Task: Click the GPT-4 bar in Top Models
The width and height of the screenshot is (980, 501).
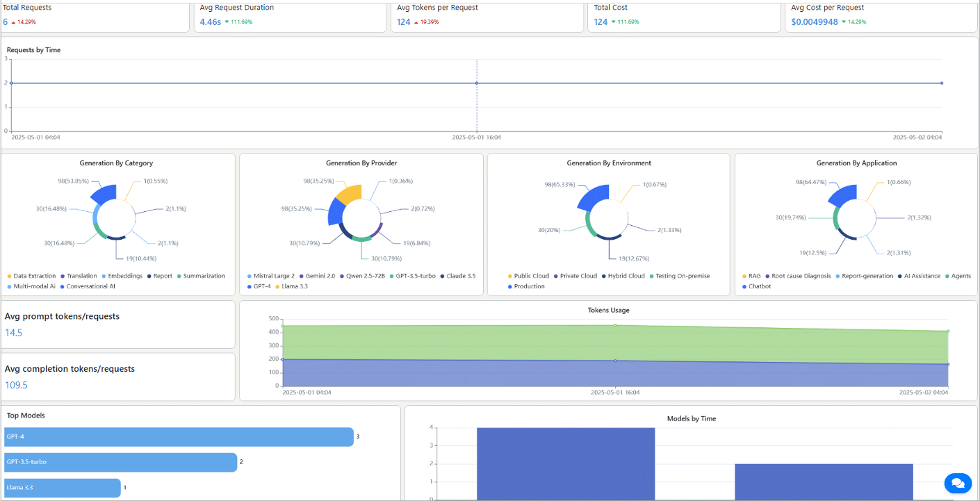Action: (x=179, y=437)
